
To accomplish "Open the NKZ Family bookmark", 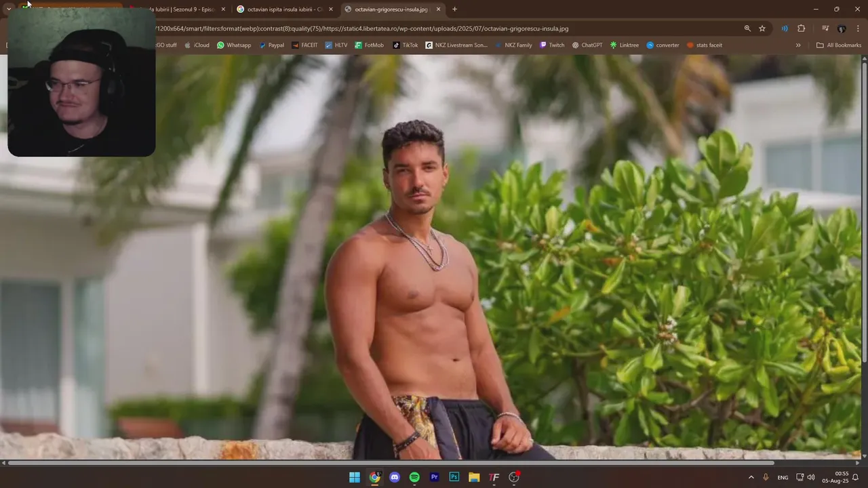I will (513, 45).
